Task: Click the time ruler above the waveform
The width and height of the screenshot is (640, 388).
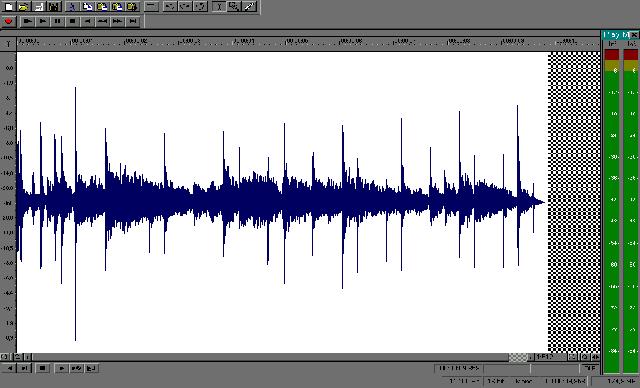Action: [308, 42]
